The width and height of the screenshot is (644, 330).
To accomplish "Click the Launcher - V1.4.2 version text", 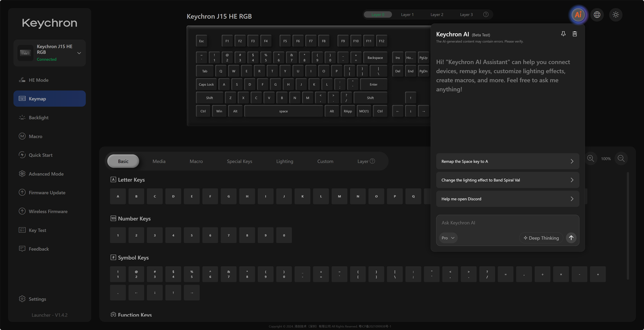I will pyautogui.click(x=49, y=315).
